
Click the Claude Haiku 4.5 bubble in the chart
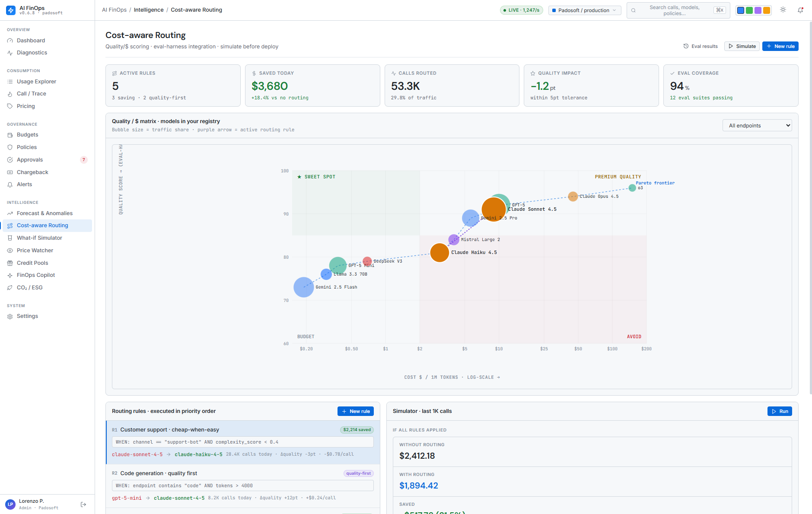439,253
